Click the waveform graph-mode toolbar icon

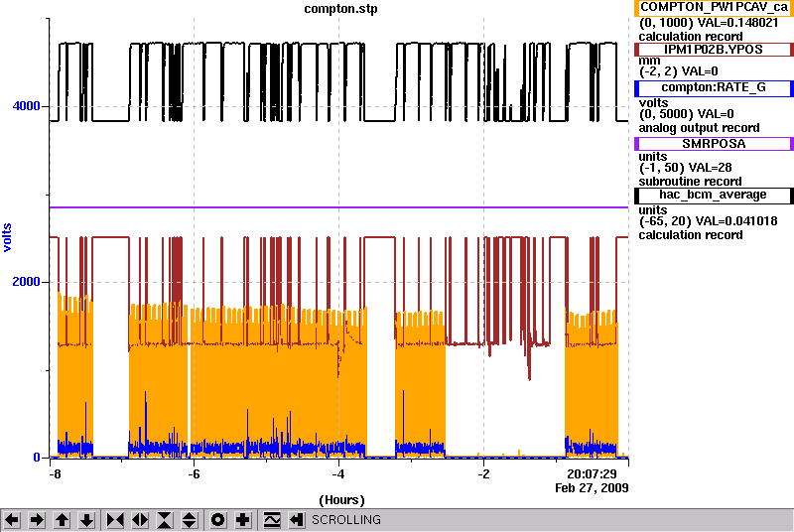pos(272,520)
